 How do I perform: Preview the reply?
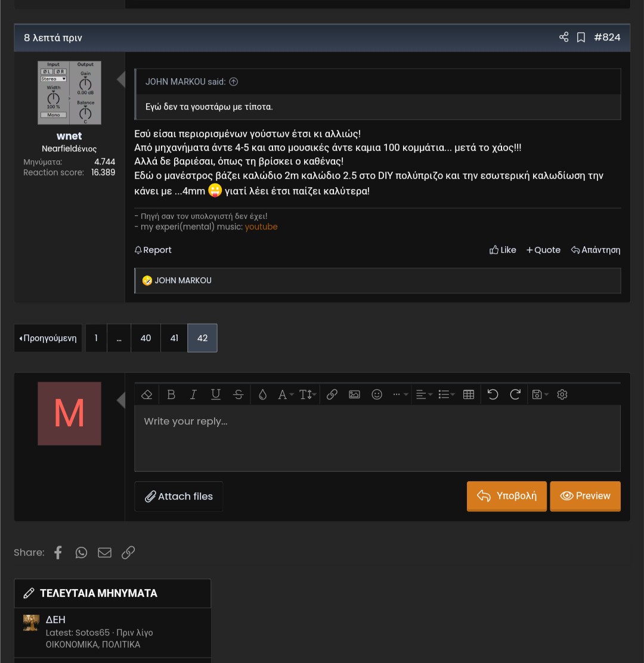(x=585, y=496)
